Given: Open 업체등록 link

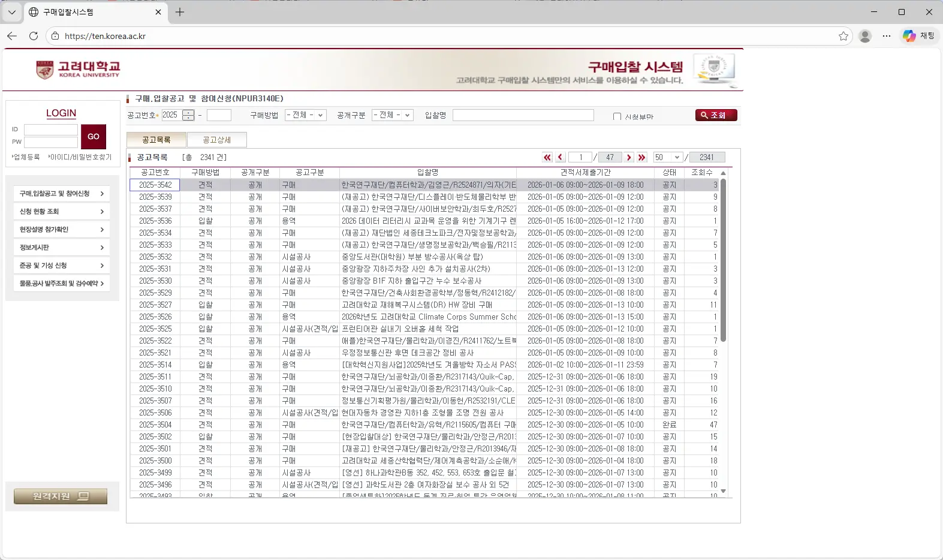Looking at the screenshot, I should (26, 157).
